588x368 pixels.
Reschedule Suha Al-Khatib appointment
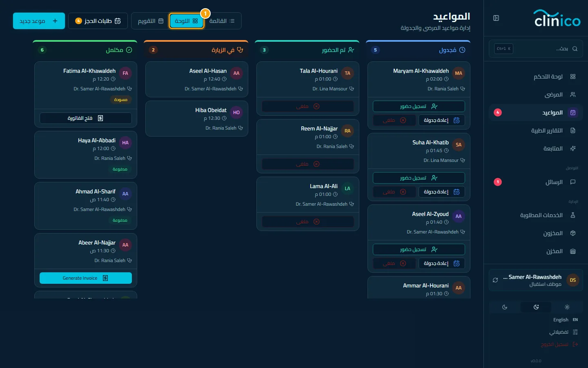(442, 192)
